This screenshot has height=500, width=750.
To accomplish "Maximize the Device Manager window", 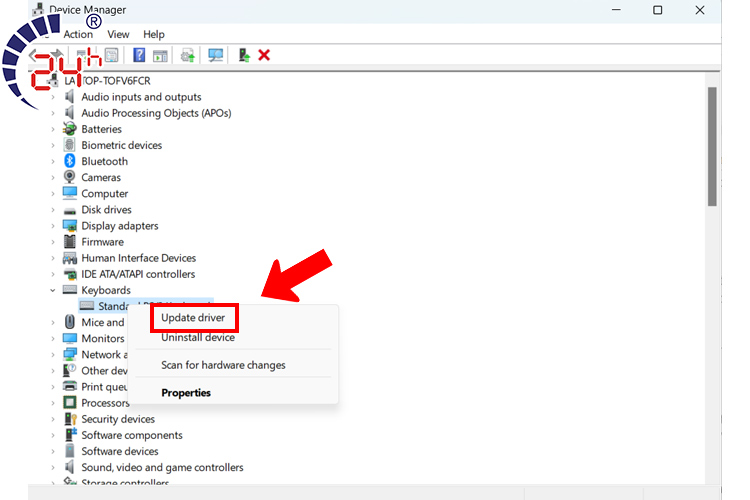I will pos(658,10).
